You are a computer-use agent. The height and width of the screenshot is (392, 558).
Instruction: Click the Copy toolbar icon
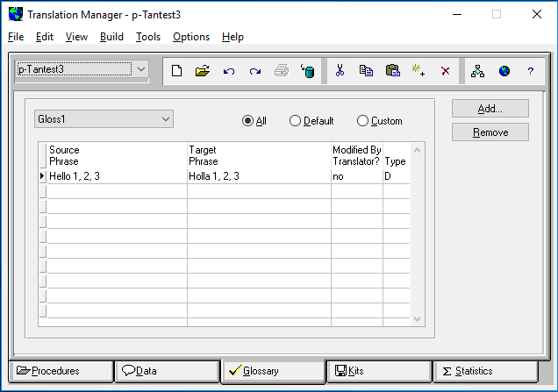coord(366,71)
